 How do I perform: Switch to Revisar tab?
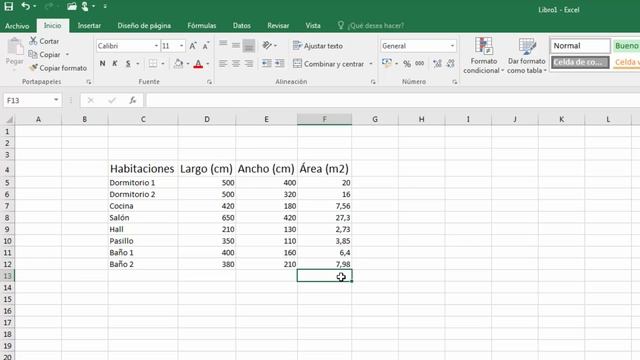[278, 26]
